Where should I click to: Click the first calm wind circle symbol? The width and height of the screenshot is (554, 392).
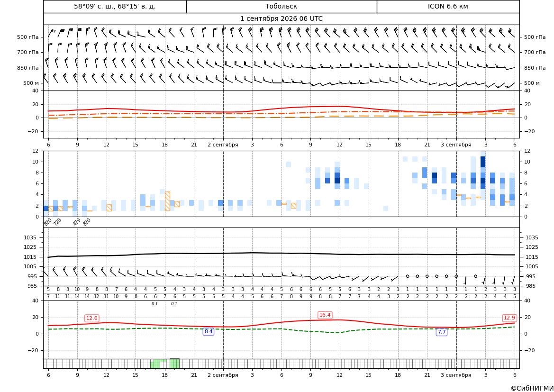pos(408,276)
